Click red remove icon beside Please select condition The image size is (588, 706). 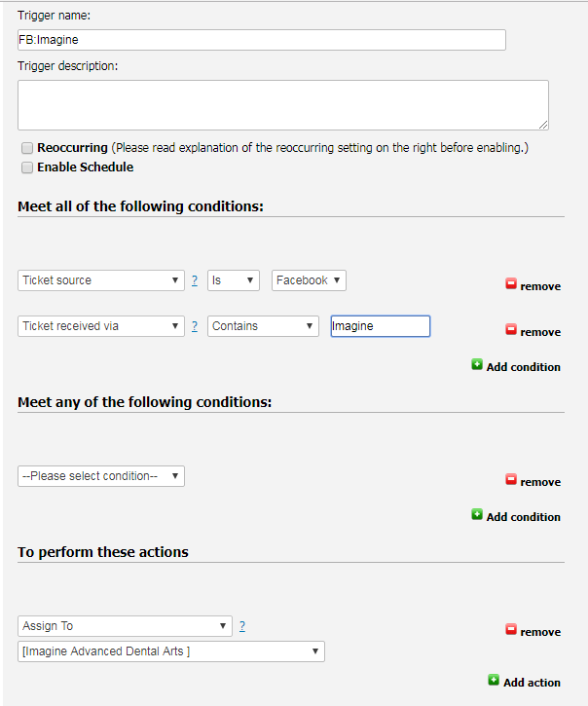(511, 480)
